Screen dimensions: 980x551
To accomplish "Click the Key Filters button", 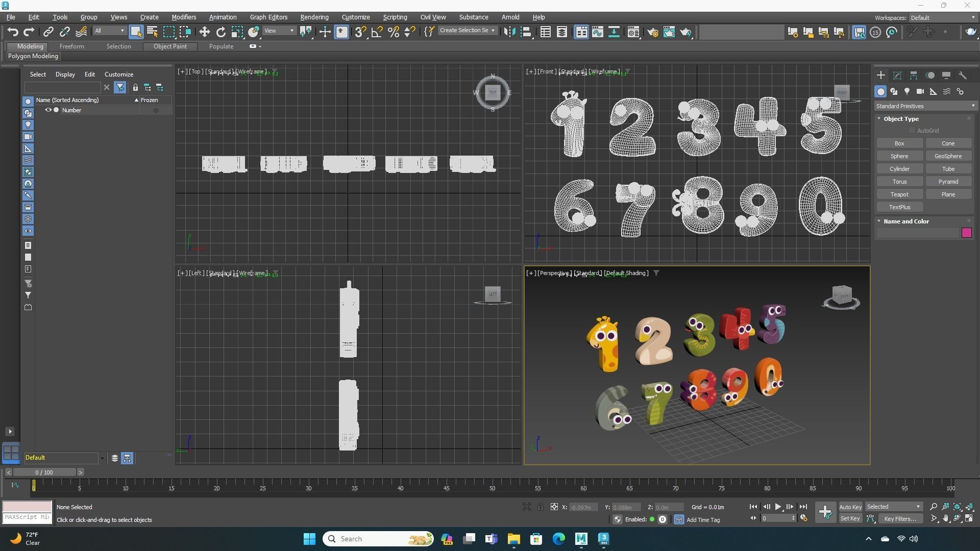I will coord(900,518).
